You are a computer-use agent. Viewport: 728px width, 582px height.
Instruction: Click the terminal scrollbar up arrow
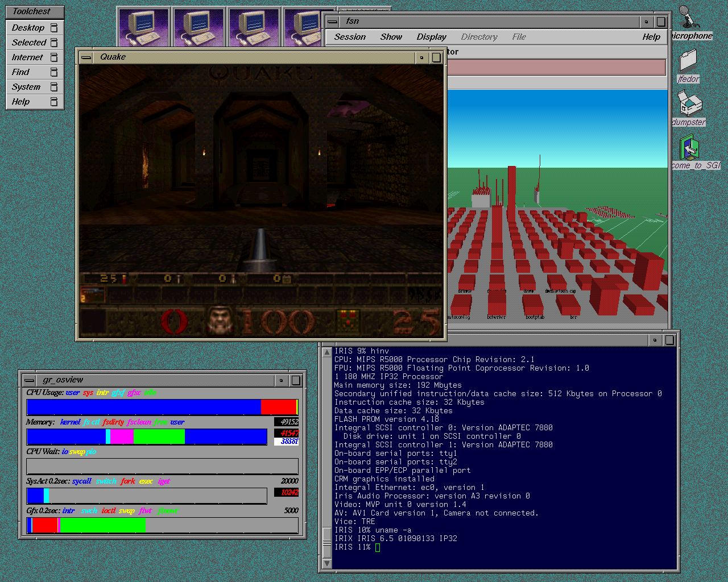(327, 352)
